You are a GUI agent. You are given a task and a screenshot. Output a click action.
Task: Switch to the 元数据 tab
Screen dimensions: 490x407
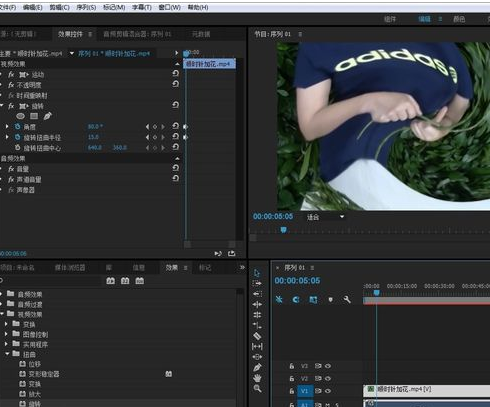pyautogui.click(x=201, y=34)
